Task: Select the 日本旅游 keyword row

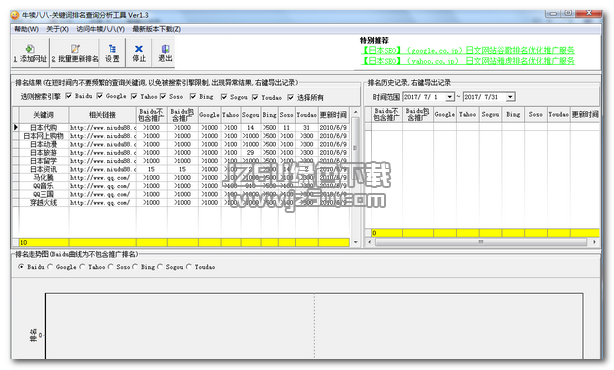Action: pyautogui.click(x=181, y=152)
